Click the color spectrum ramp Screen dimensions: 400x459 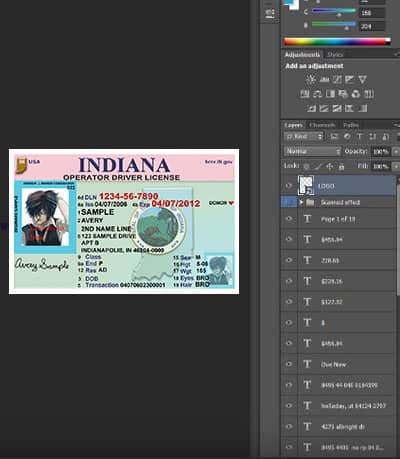pos(337,42)
